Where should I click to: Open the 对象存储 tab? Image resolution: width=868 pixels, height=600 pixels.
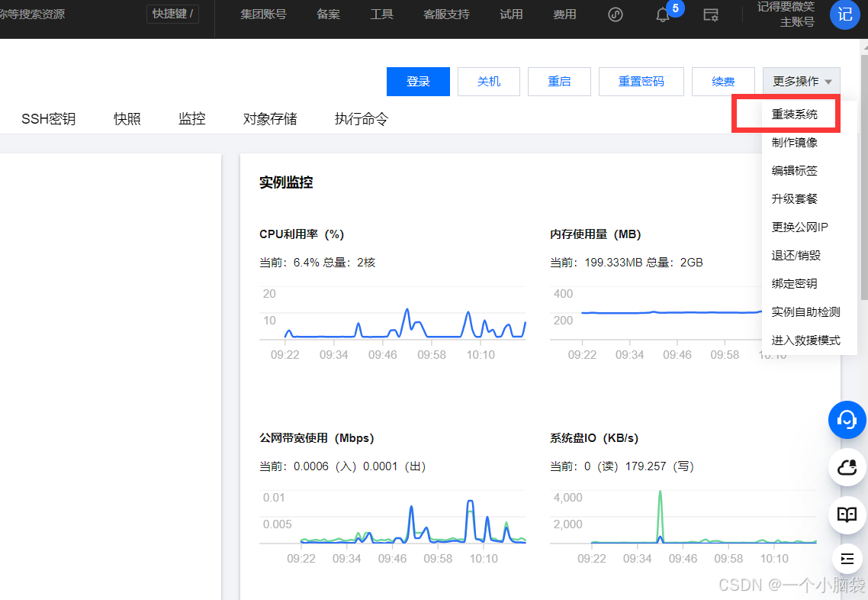269,118
